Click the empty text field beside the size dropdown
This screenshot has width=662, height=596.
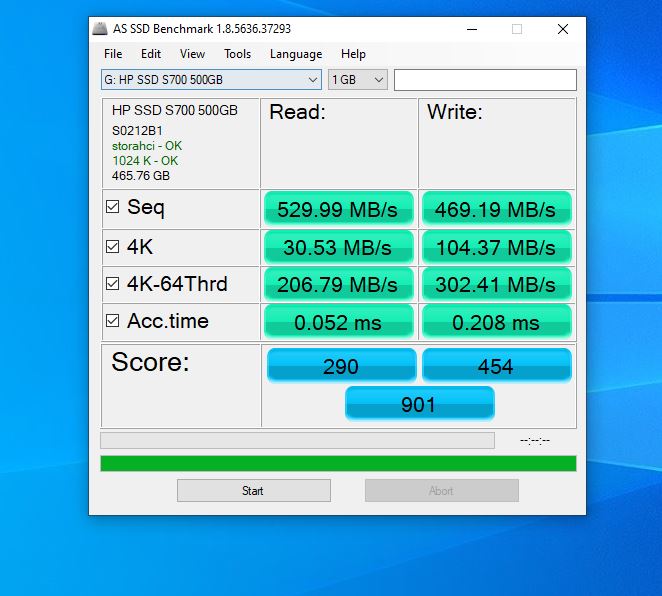(485, 80)
